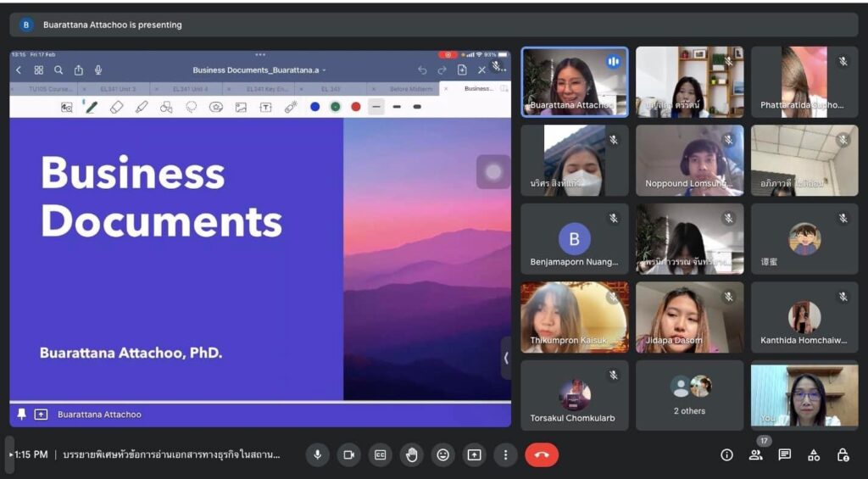Enable closed captions
868x479 pixels.
(381, 455)
